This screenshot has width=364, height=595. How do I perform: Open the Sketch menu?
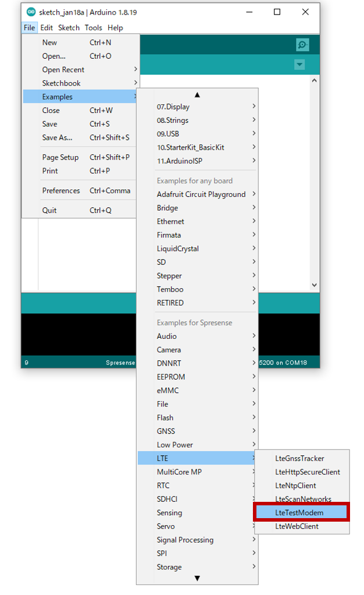click(69, 27)
